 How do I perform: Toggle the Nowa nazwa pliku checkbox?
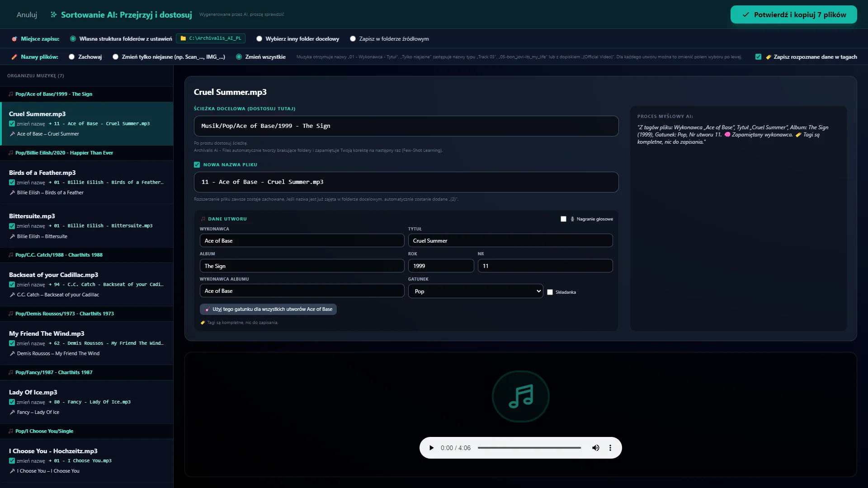pos(197,165)
